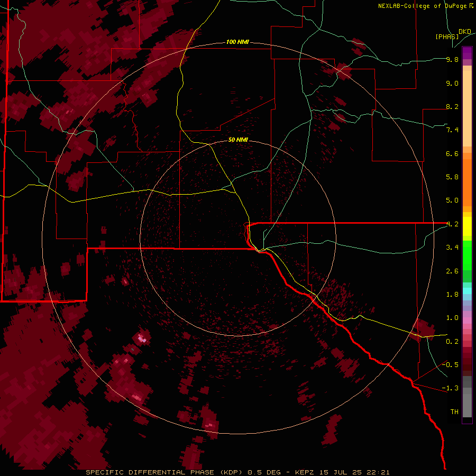Viewport: 476px width, 476px height.
Task: Click the TH threshold label
Action: 454,411
